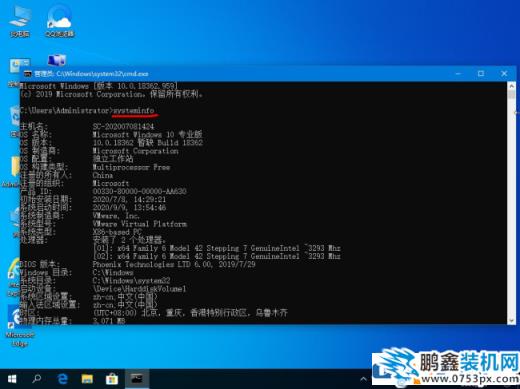Click processor [02] line
The height and width of the screenshot is (389, 520).
coord(217,256)
